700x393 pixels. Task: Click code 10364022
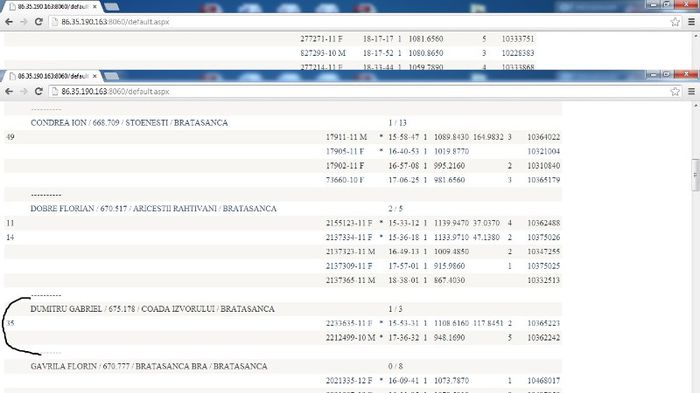tap(543, 137)
